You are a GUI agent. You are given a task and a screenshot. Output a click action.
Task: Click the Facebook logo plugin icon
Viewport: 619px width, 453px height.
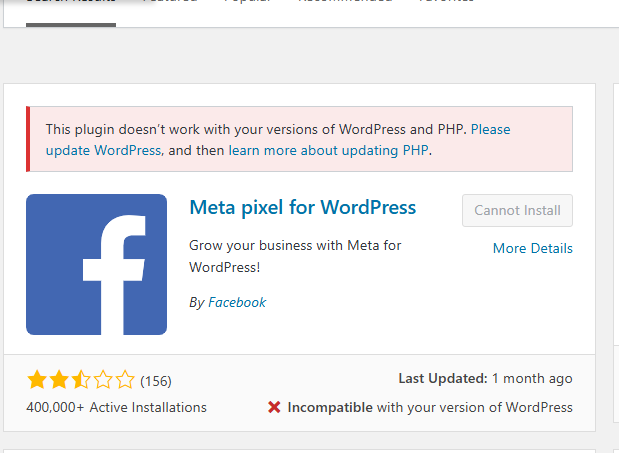96,264
